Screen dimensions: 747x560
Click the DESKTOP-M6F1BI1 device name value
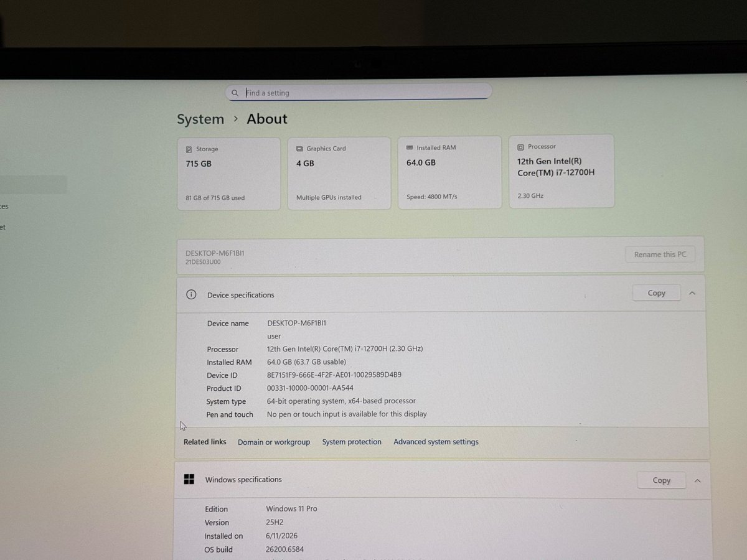click(x=297, y=324)
